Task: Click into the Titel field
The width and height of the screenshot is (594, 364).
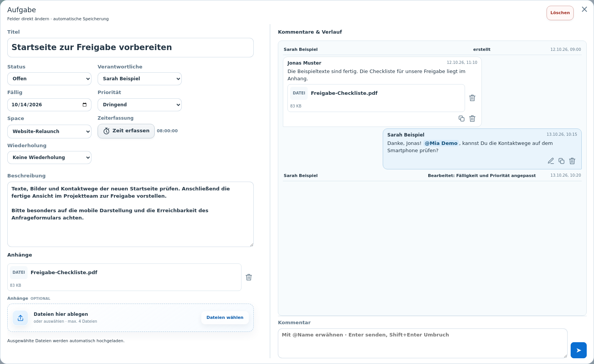Action: coord(131,47)
